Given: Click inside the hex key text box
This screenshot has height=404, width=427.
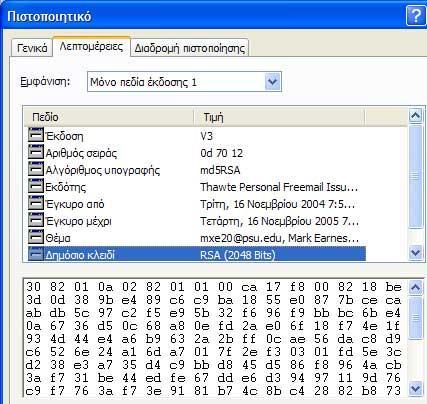Looking at the screenshot, I should (215, 338).
